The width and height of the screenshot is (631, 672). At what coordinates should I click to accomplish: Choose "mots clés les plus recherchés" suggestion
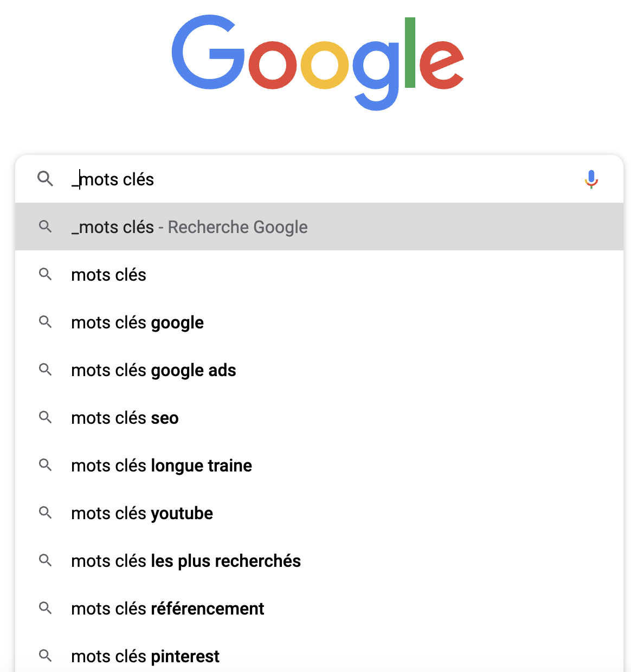click(x=186, y=561)
